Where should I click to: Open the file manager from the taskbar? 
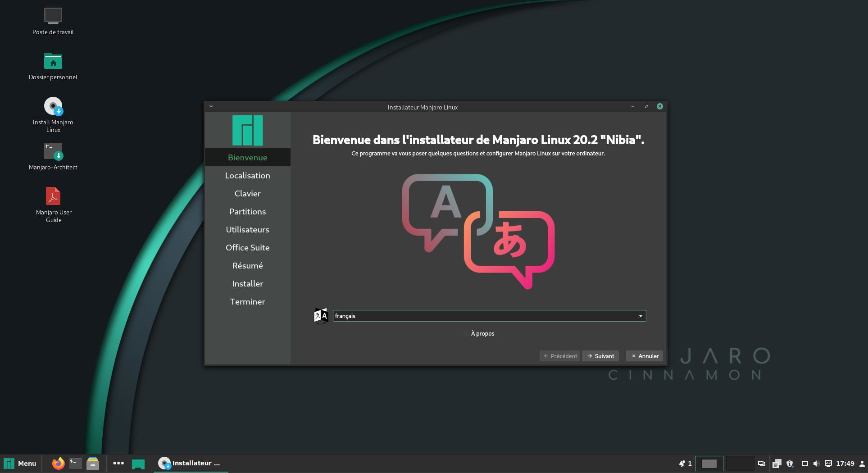click(93, 463)
